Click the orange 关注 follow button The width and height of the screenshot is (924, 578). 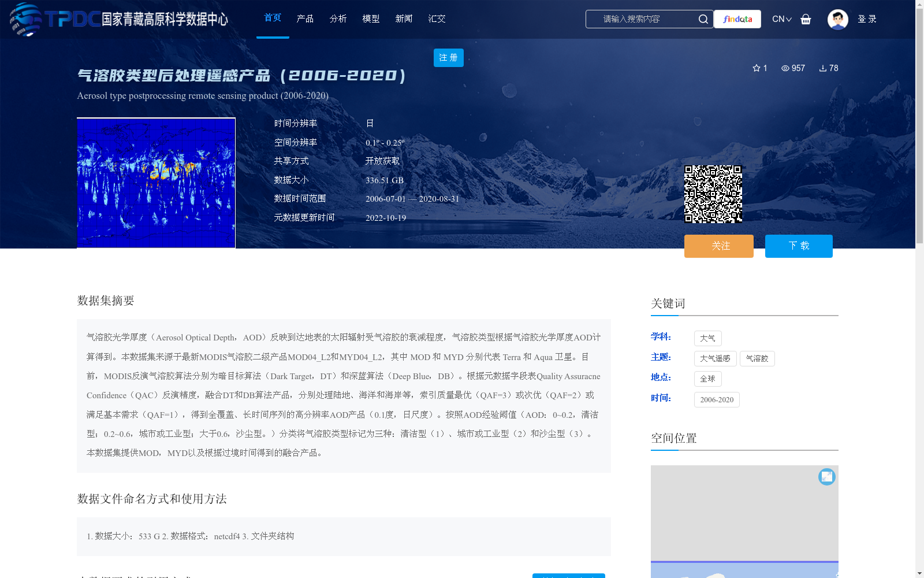pos(719,246)
